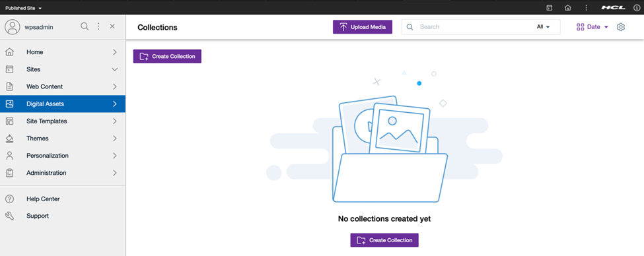The width and height of the screenshot is (644, 256).
Task: Click the Collections page heading
Action: tap(157, 28)
